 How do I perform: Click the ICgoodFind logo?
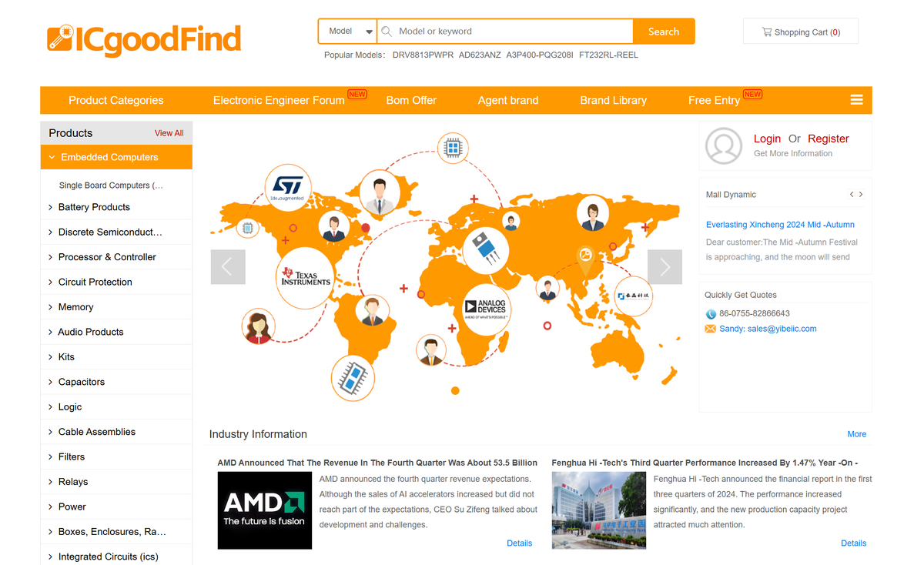pyautogui.click(x=144, y=40)
